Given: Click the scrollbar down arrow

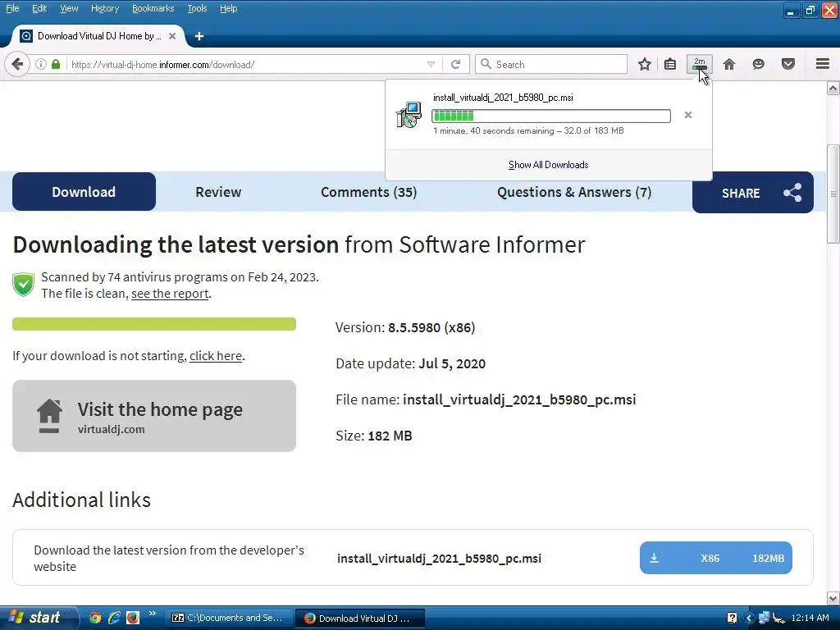Looking at the screenshot, I should [833, 598].
